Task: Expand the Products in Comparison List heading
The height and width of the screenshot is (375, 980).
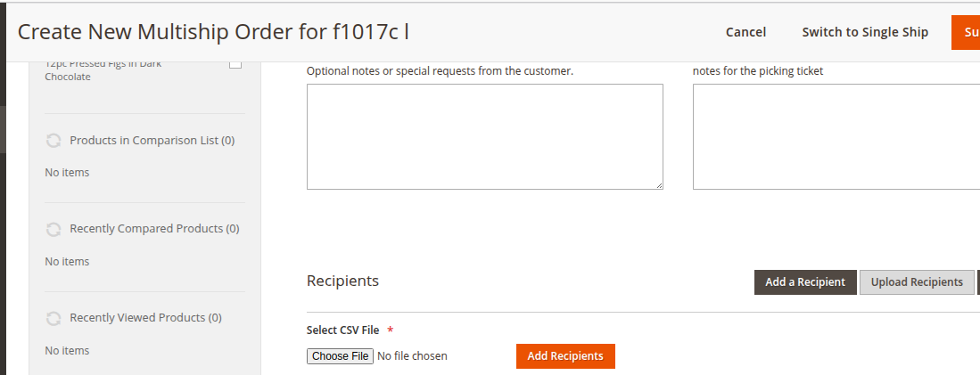Action: [152, 141]
